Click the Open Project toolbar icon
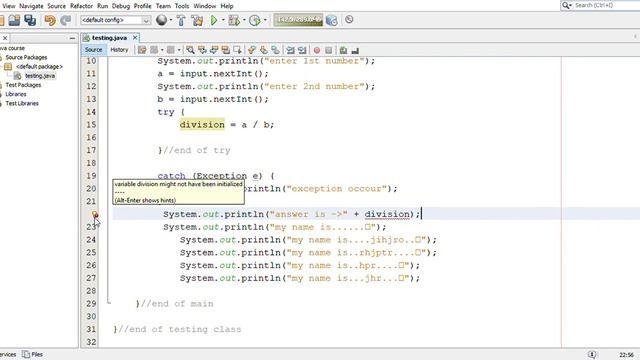 pyautogui.click(x=14, y=20)
